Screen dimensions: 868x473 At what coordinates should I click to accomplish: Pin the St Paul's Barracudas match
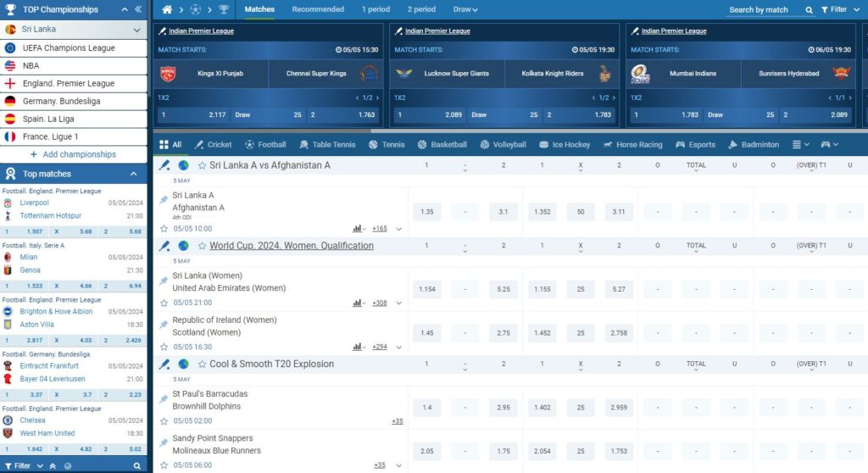click(x=164, y=398)
